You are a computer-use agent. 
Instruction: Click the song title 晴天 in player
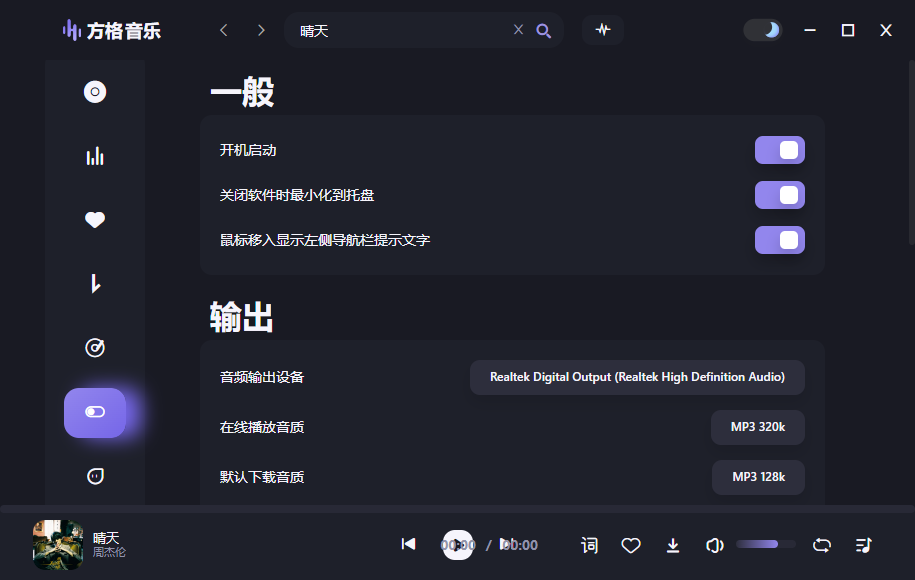click(x=106, y=537)
